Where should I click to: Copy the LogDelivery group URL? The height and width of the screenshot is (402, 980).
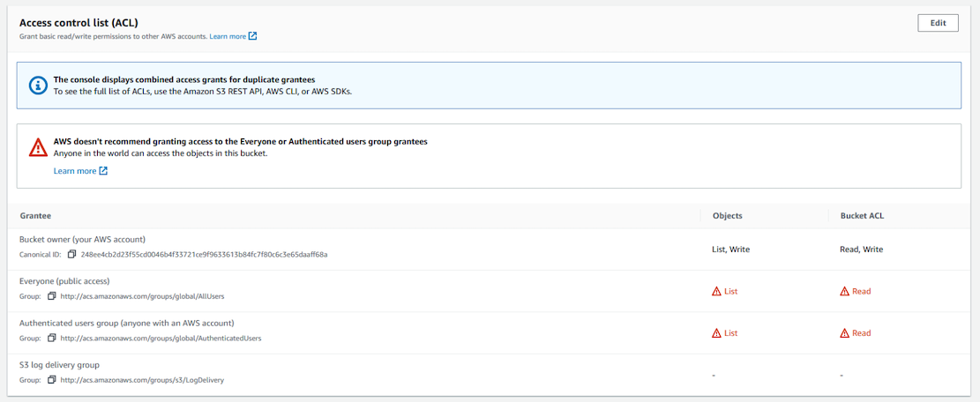(x=52, y=380)
